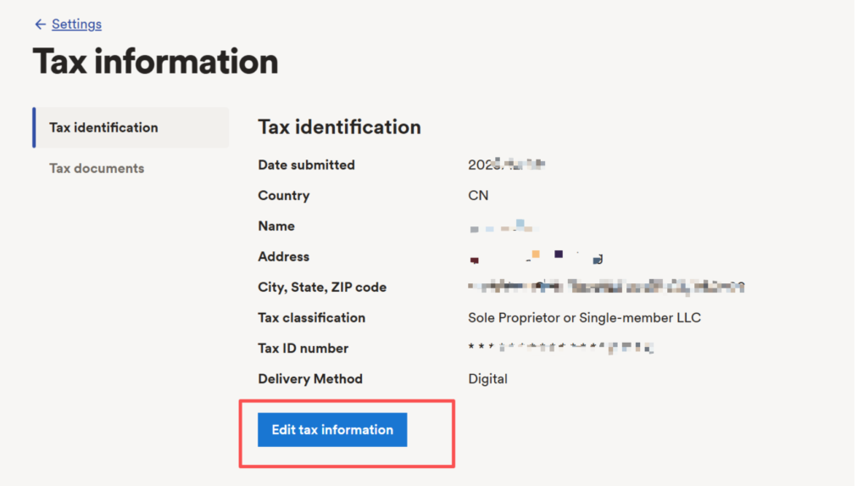The height and width of the screenshot is (486, 868).
Task: Click the Tax classification label
Action: click(311, 318)
